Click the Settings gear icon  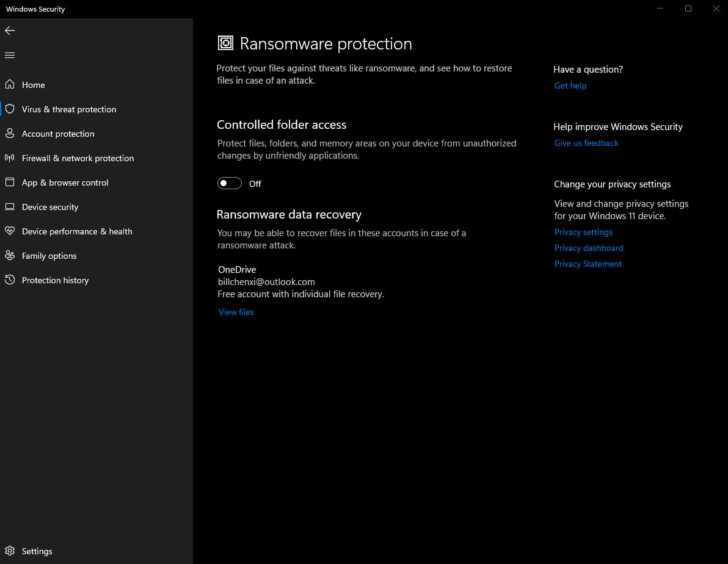tap(10, 551)
